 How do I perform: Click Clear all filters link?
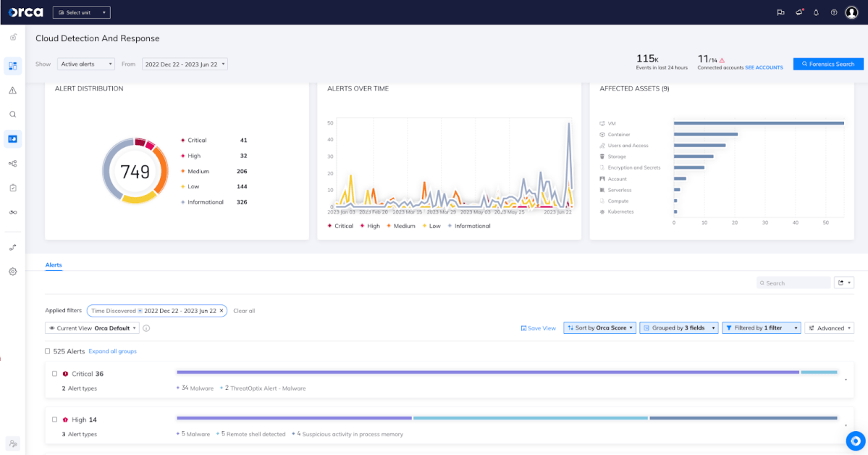point(244,311)
